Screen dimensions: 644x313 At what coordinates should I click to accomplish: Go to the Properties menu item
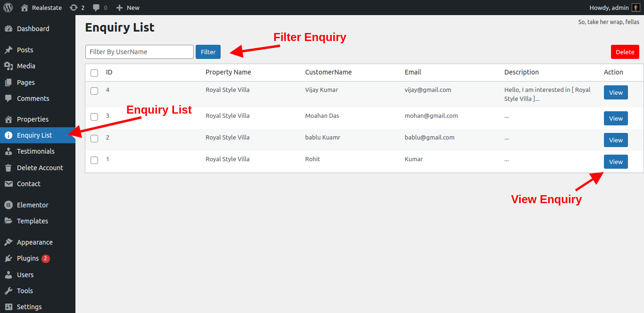[33, 119]
